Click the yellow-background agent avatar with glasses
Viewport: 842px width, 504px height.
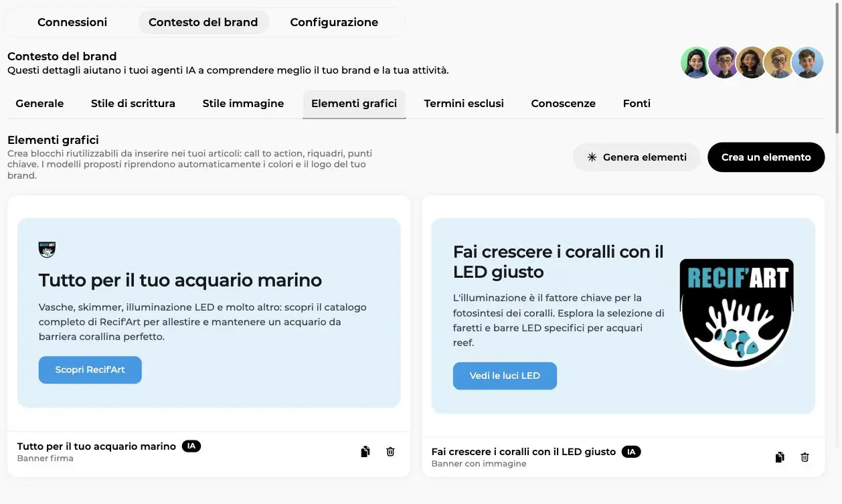click(779, 62)
